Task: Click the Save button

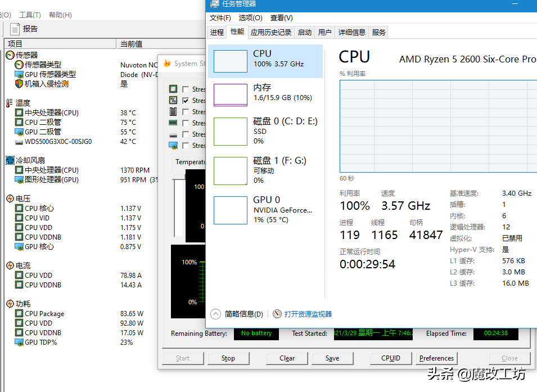Action: tap(332, 358)
